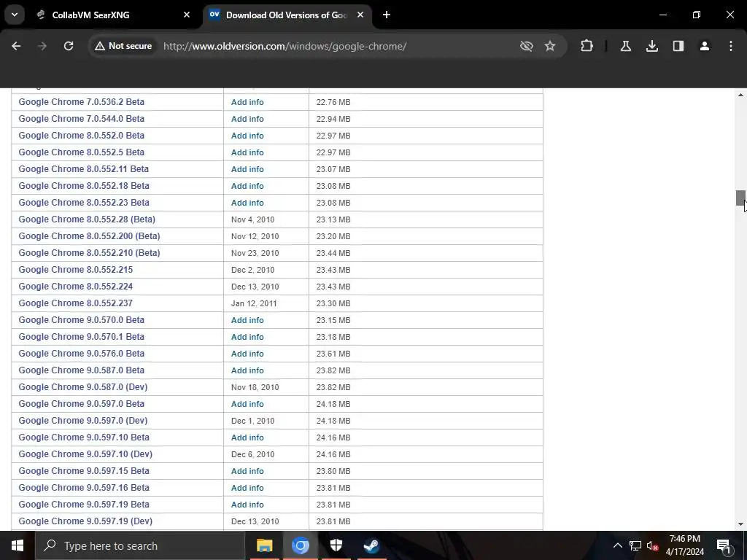Open Google Chrome 9.0.597.10 (Dev) link
The width and height of the screenshot is (747, 560).
85,454
